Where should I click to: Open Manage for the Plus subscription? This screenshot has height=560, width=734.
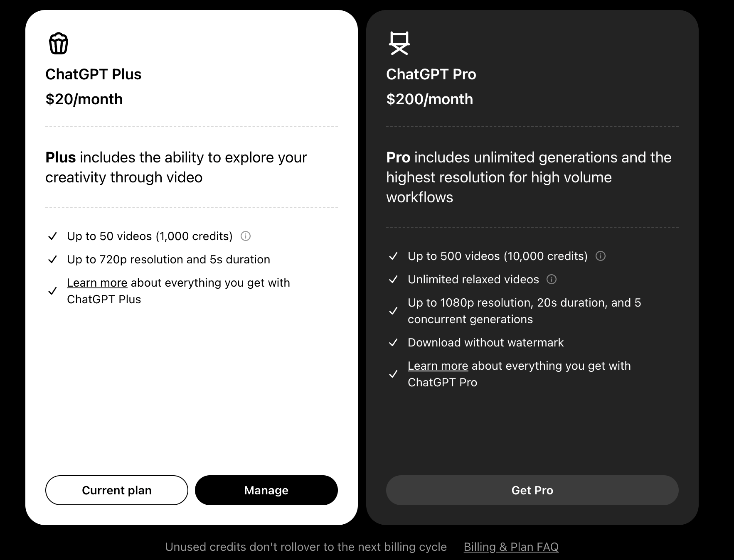click(266, 490)
